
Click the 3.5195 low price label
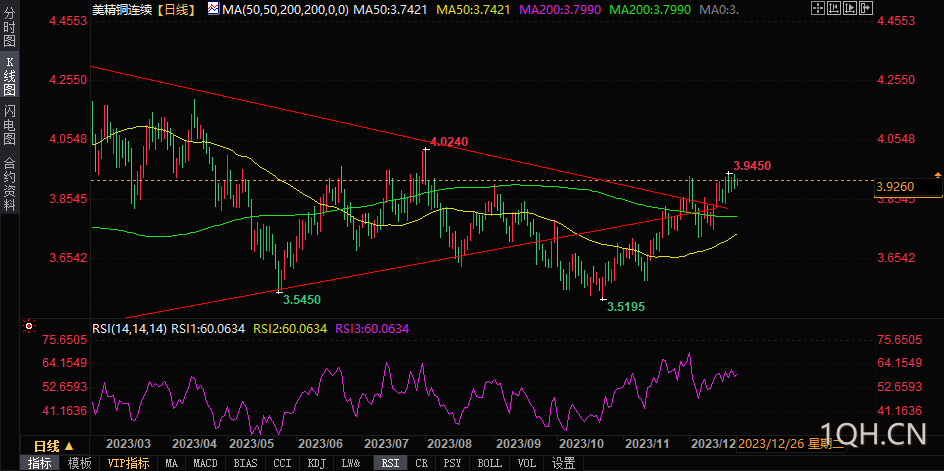point(626,307)
